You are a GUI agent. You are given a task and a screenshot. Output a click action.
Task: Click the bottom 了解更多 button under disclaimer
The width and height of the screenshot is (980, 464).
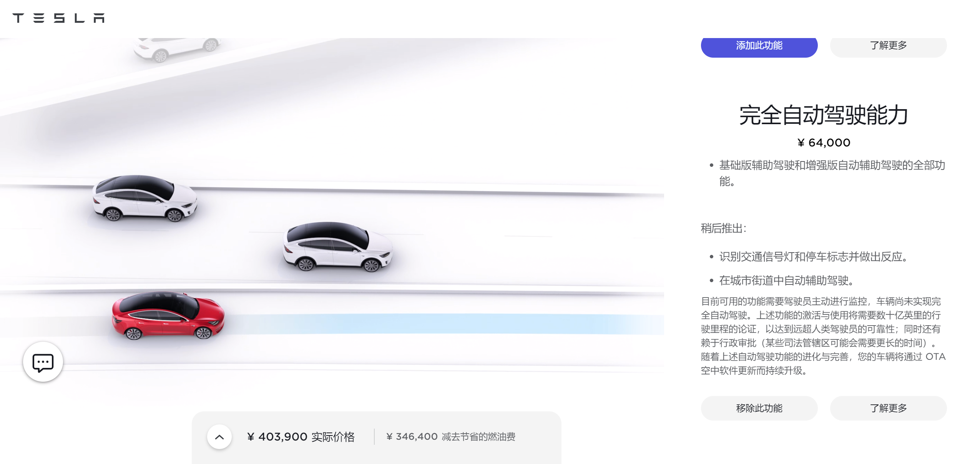[888, 408]
